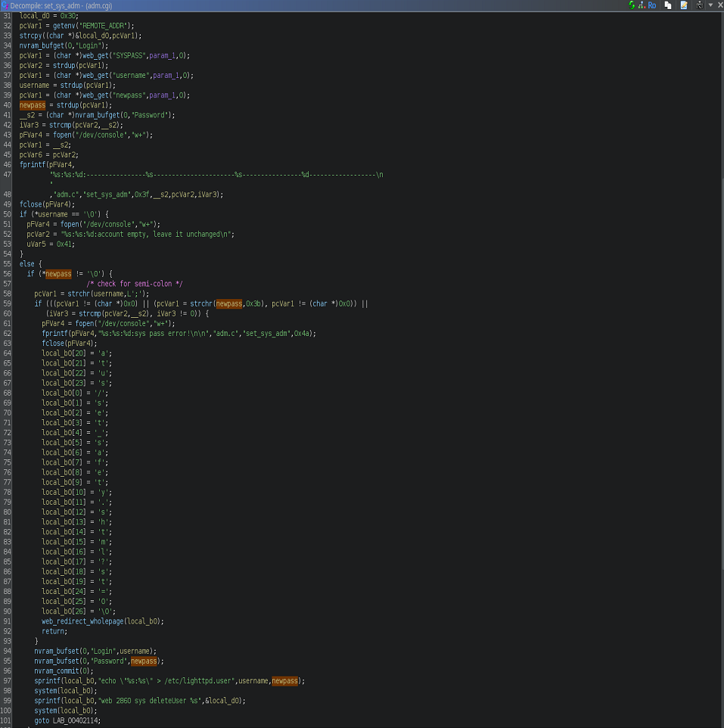Viewport: 724px width, 728px height.
Task: Click the 'sys pass error' format string
Action: 153,334
